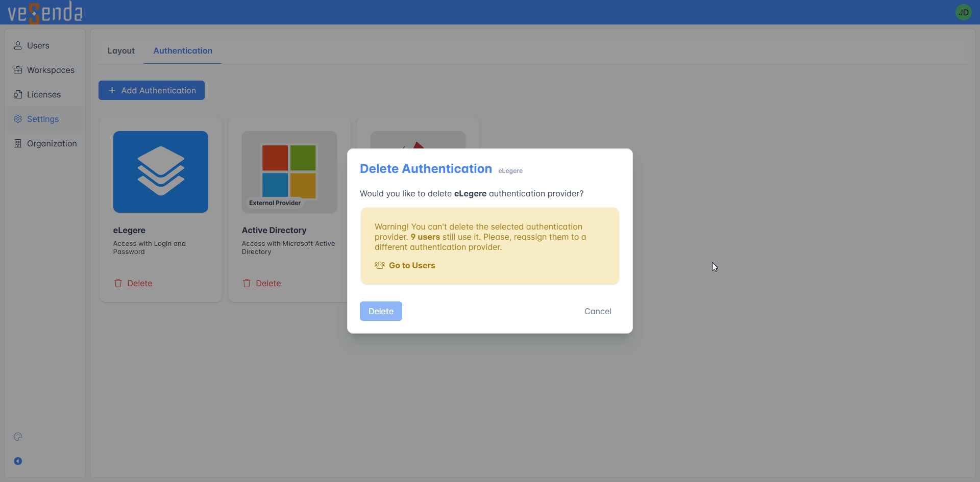Click the people icon beside Go to Users
980x482 pixels.
click(x=380, y=265)
